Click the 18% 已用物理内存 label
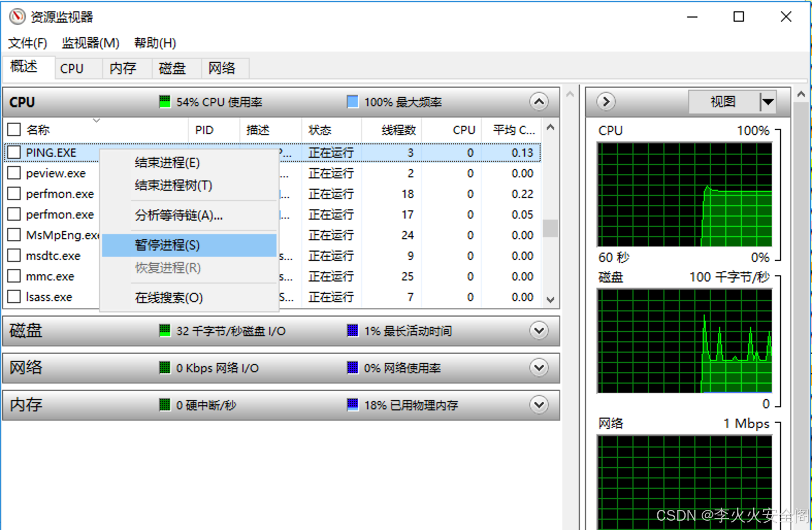812x530 pixels. (411, 405)
